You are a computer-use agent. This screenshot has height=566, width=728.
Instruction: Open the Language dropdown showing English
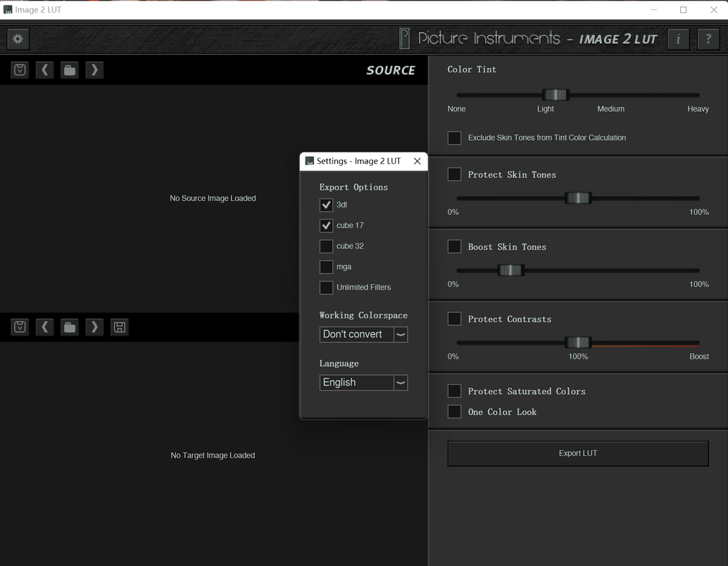coord(400,383)
